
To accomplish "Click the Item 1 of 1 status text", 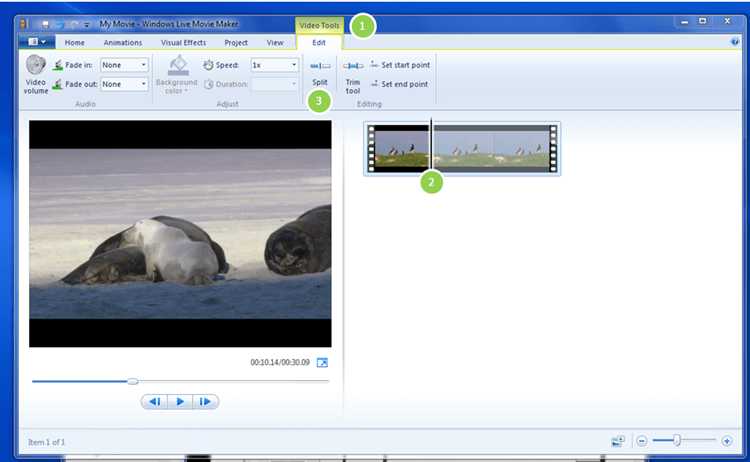I will [46, 442].
